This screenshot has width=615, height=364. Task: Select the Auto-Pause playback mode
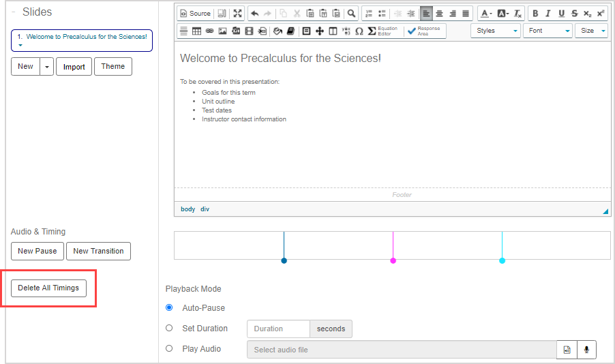pos(170,308)
